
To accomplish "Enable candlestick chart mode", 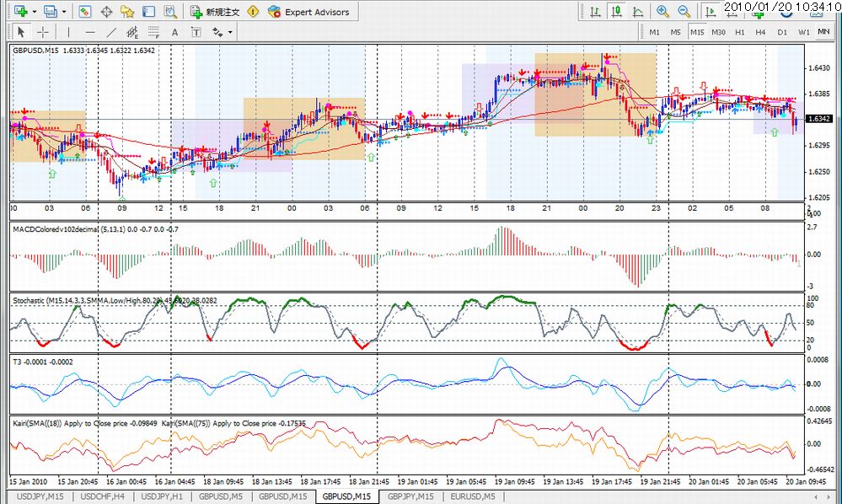I will (616, 11).
